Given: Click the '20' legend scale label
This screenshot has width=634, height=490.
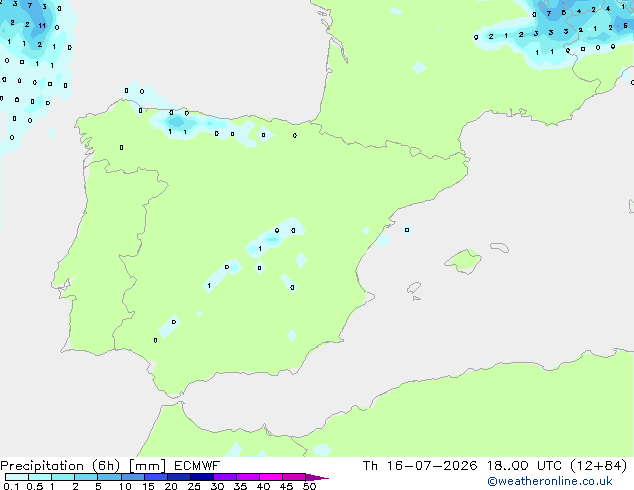Looking at the screenshot, I should 171,486.
